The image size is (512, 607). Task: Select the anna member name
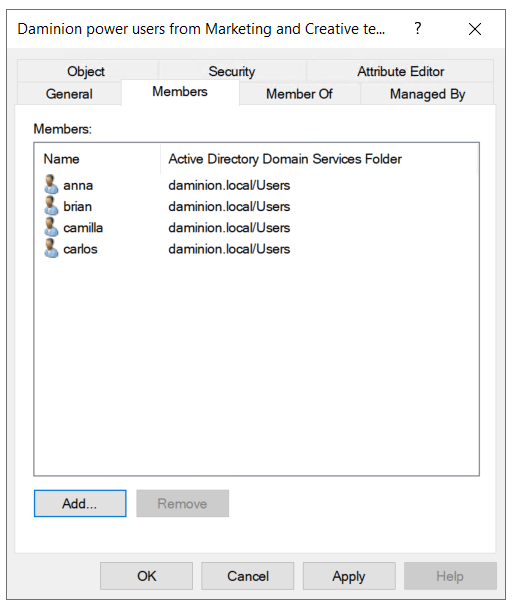[78, 185]
